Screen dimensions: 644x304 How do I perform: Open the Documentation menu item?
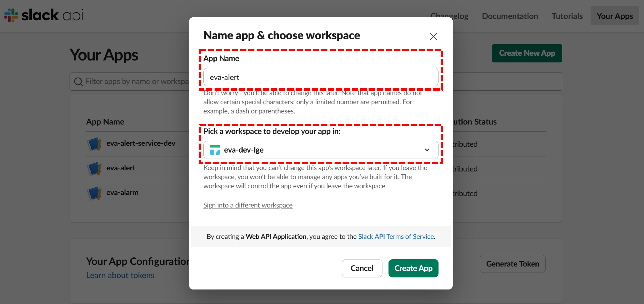[x=510, y=16]
